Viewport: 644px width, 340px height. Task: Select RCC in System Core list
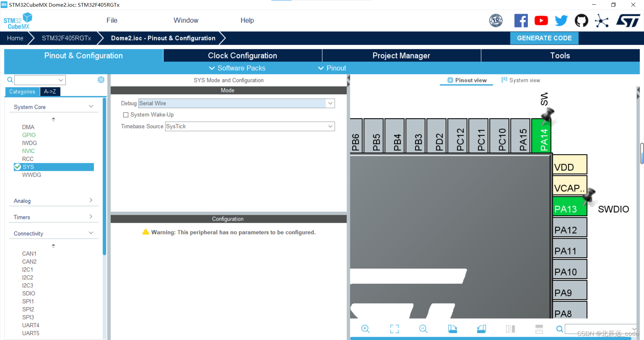pyautogui.click(x=28, y=159)
